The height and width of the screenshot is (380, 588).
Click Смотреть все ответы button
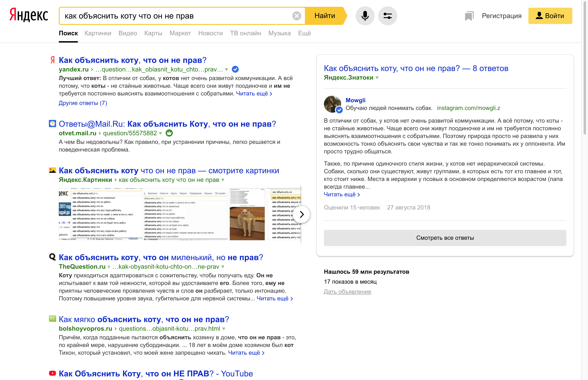click(x=445, y=238)
